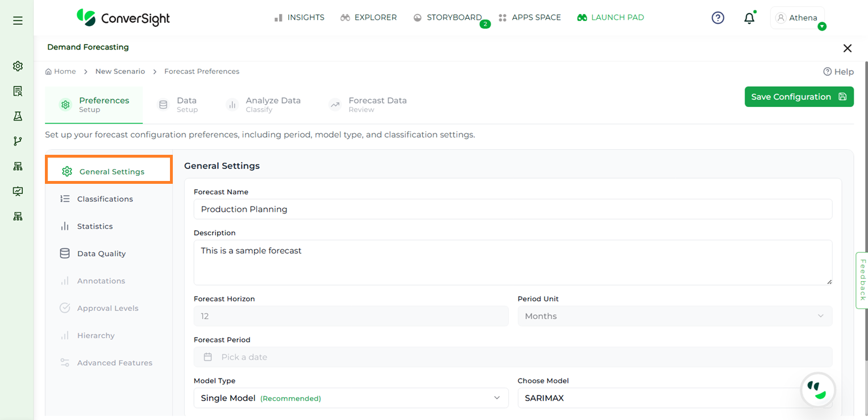Click the branch icon in the left sidebar
This screenshot has height=420, width=868.
click(x=18, y=141)
